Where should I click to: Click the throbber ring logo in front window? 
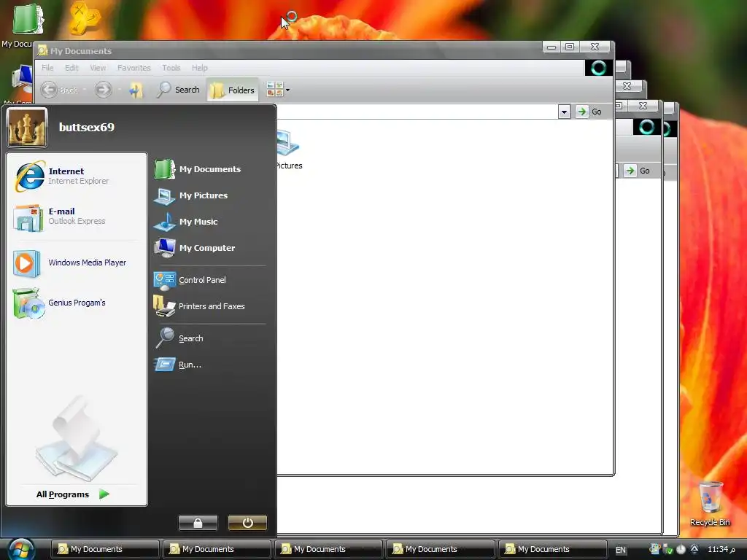(x=598, y=68)
